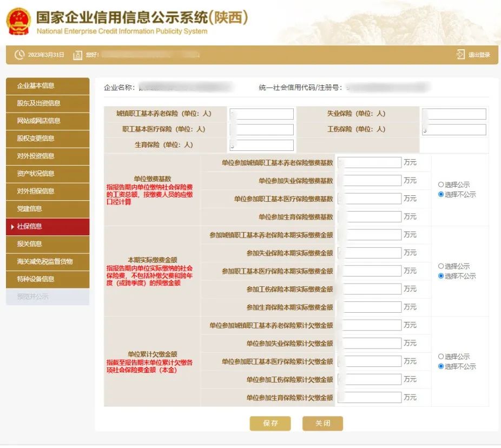Open 网站或网店信息 sidebar menu
501x448 pixels.
(x=48, y=121)
